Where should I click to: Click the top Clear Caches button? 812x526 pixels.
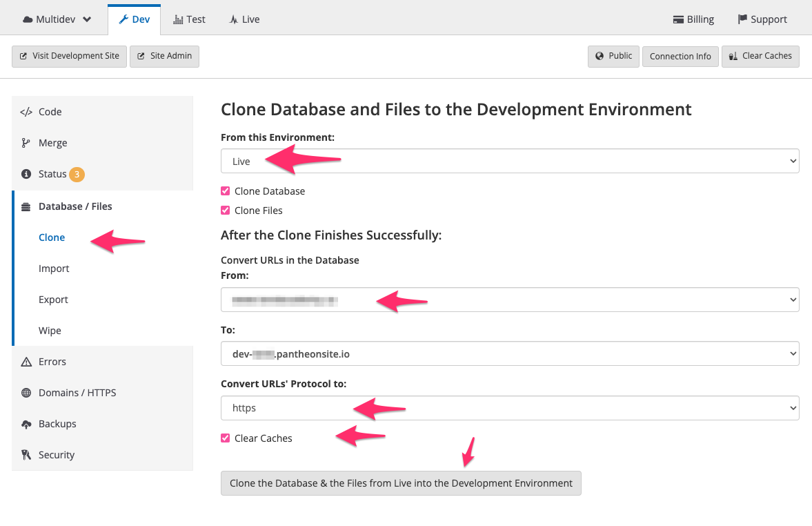761,56
